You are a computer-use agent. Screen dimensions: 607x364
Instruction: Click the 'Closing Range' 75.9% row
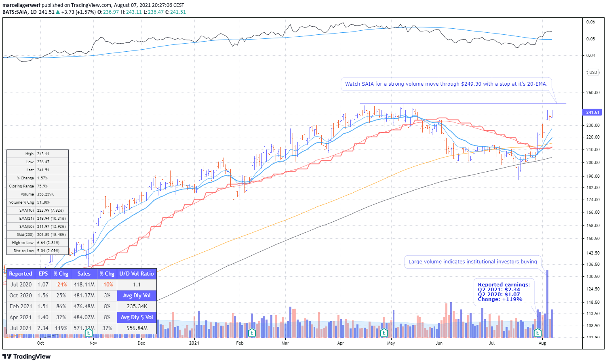38,186
